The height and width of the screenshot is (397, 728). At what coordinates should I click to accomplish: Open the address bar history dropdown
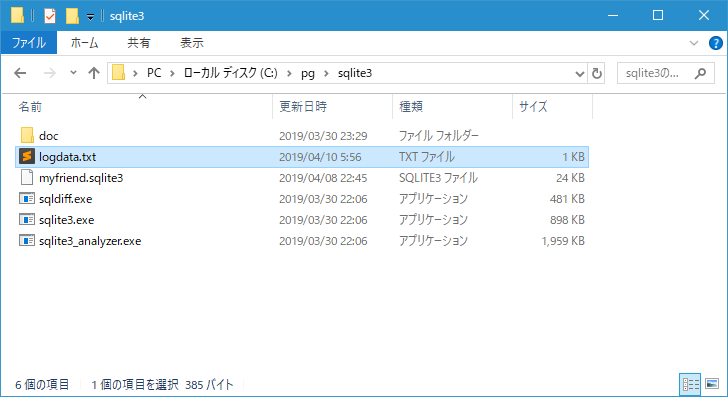(579, 73)
